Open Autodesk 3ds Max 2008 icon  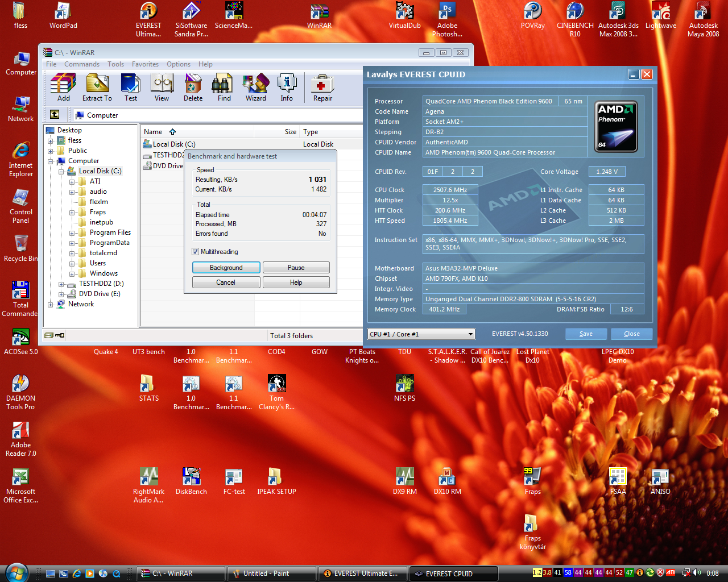[x=618, y=19]
